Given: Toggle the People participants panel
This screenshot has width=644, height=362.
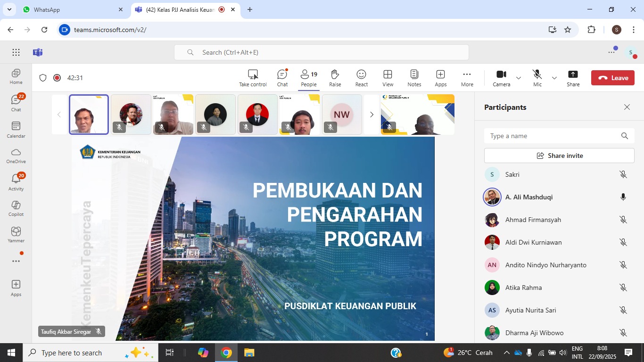Looking at the screenshot, I should click(309, 78).
